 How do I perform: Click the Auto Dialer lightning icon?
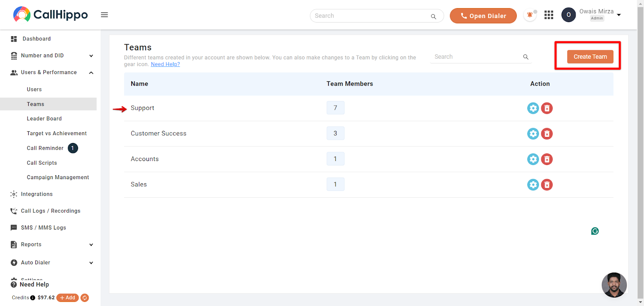point(14,263)
